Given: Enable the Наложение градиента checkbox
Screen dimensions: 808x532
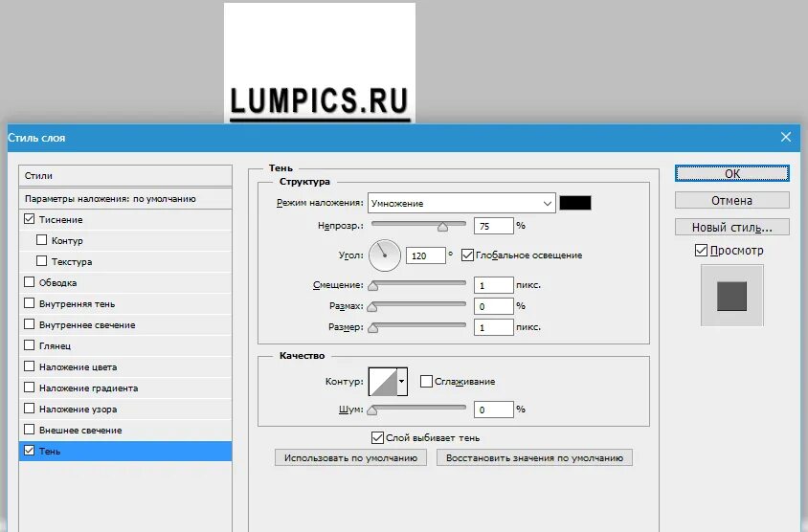Looking at the screenshot, I should pos(30,388).
